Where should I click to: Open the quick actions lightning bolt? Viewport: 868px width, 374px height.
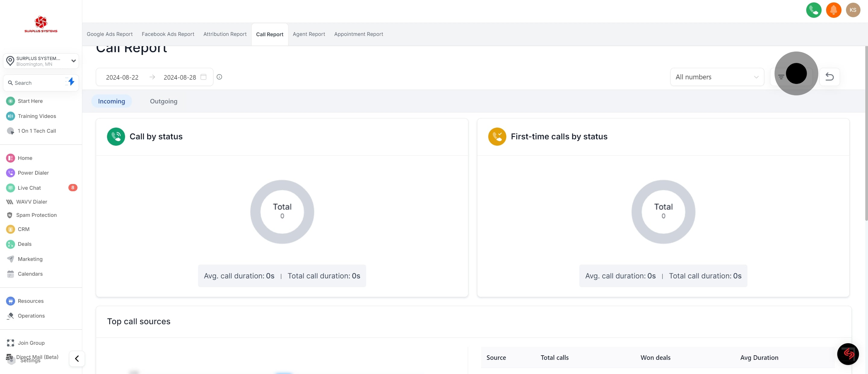71,82
